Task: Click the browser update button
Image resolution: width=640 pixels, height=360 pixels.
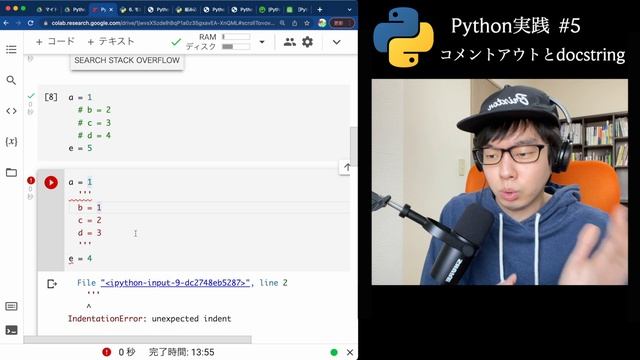Action: [x=342, y=23]
